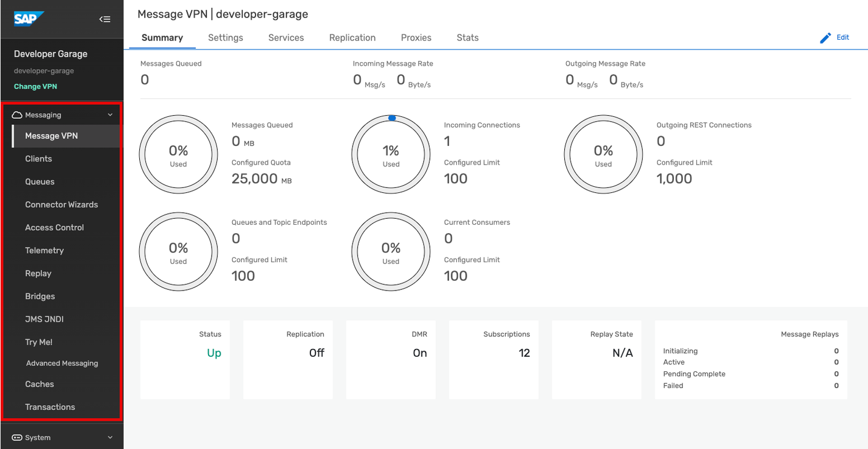Click the Messaging cloud icon

17,115
